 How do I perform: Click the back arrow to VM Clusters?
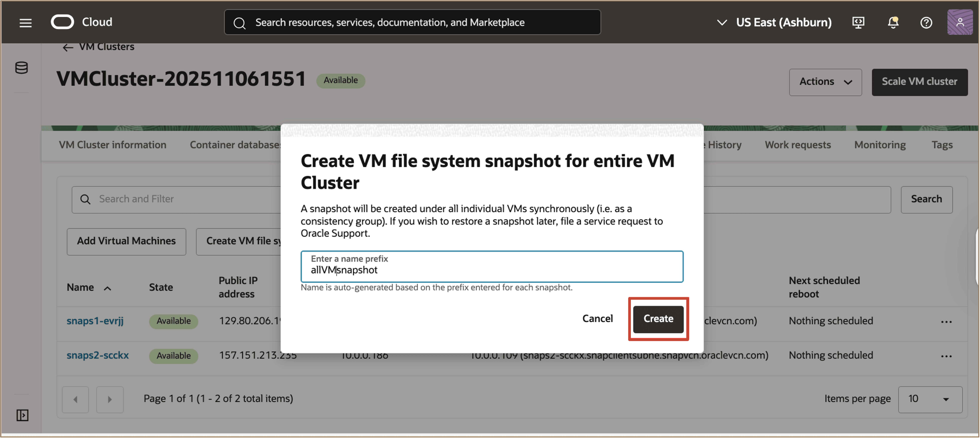pyautogui.click(x=68, y=47)
